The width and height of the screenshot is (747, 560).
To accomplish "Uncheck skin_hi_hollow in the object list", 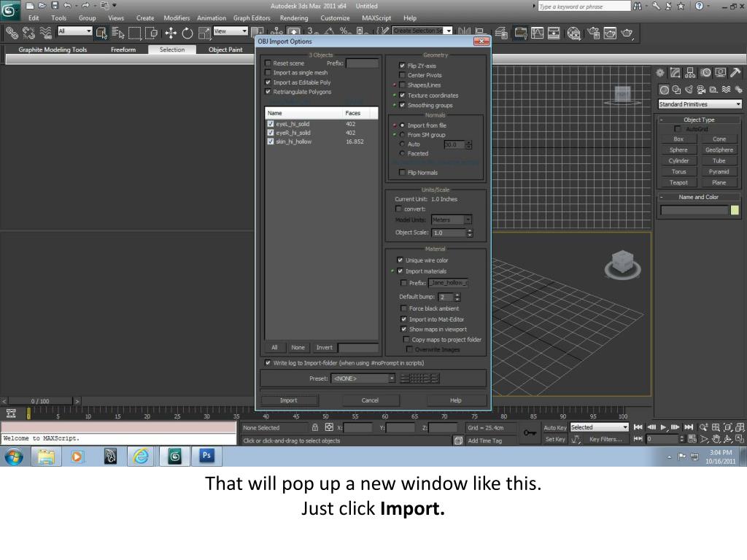I will coord(271,141).
